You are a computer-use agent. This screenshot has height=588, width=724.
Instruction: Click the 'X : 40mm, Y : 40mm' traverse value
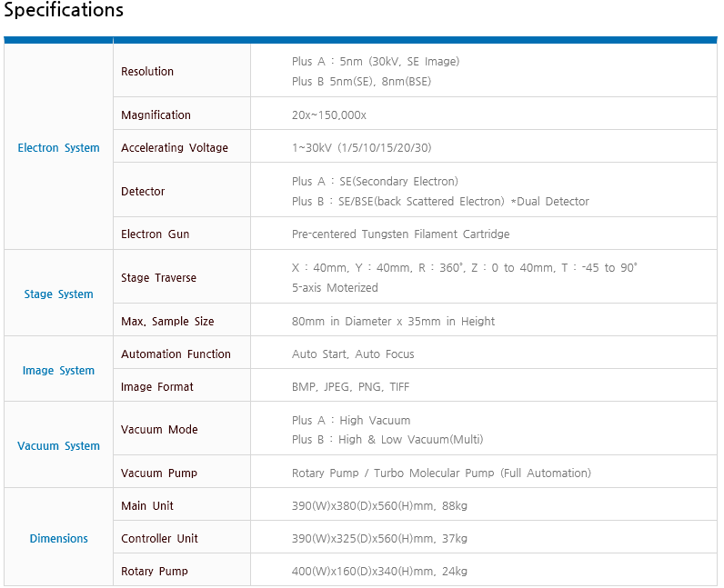tap(465, 268)
